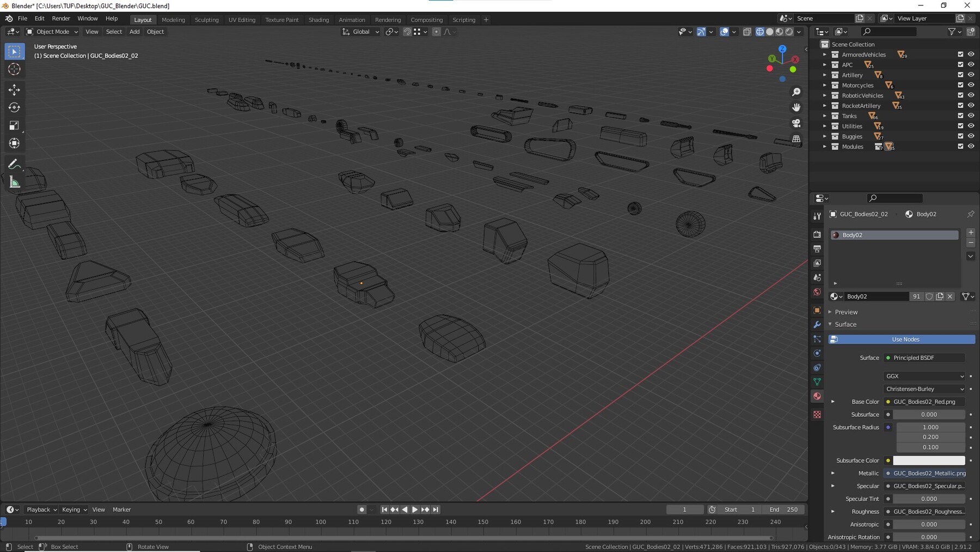Screen dimensions: 980x552
Task: Toggle camera view in viewport
Action: (x=796, y=123)
